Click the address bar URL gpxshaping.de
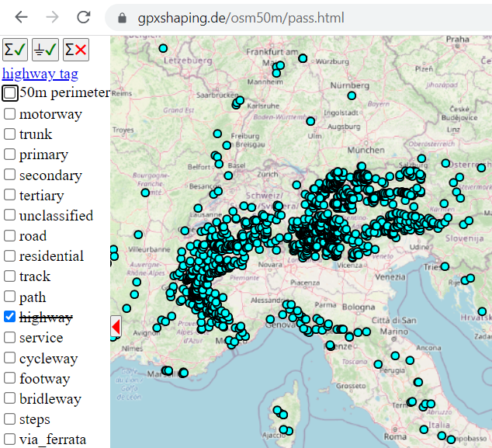Image resolution: width=492 pixels, height=448 pixels. pos(241,18)
